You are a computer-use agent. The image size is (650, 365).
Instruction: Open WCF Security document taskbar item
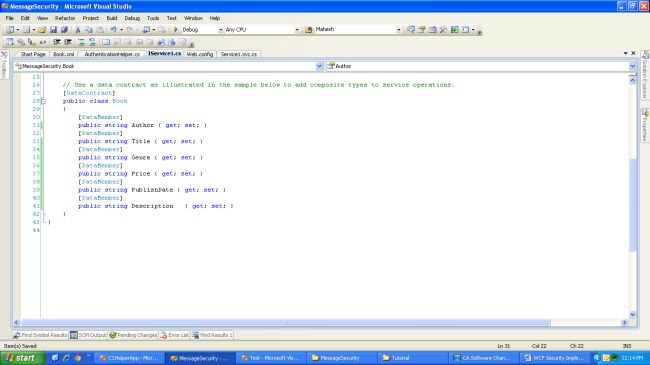click(554, 358)
